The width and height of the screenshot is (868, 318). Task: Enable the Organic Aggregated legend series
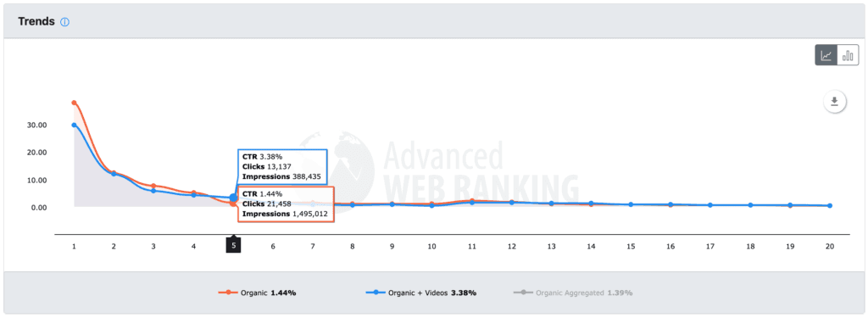click(x=572, y=293)
